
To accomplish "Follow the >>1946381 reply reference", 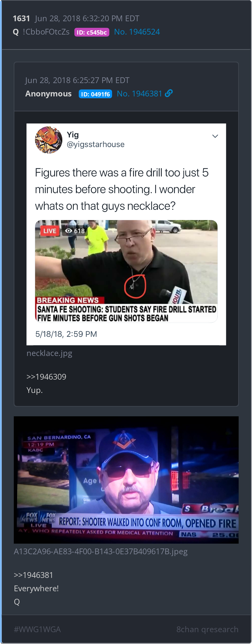I will (x=34, y=575).
